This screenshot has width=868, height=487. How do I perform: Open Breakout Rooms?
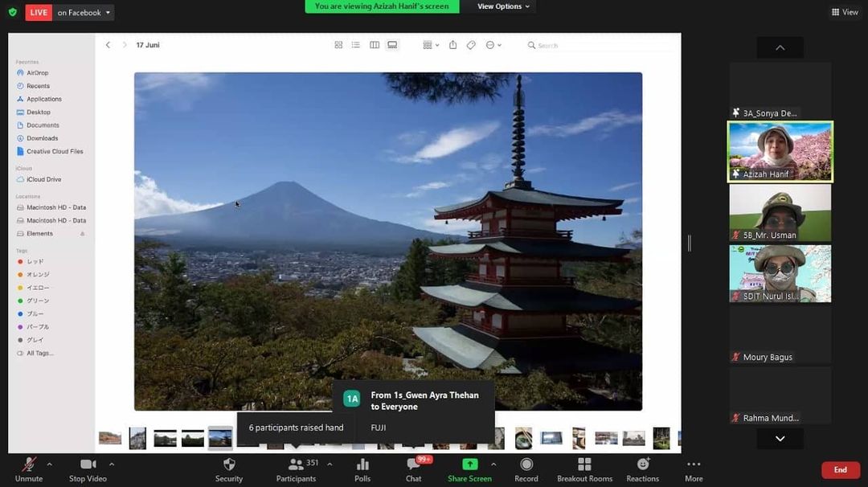point(584,465)
